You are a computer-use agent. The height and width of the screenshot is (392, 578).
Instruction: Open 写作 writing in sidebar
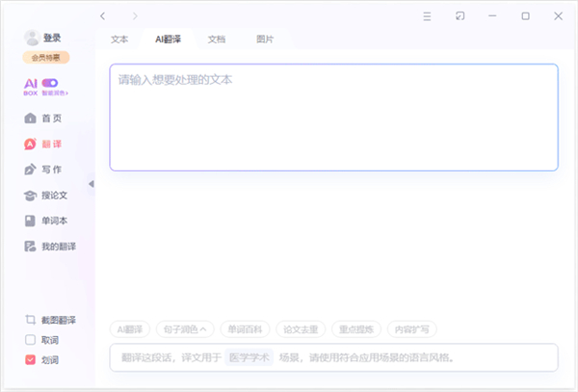click(42, 170)
